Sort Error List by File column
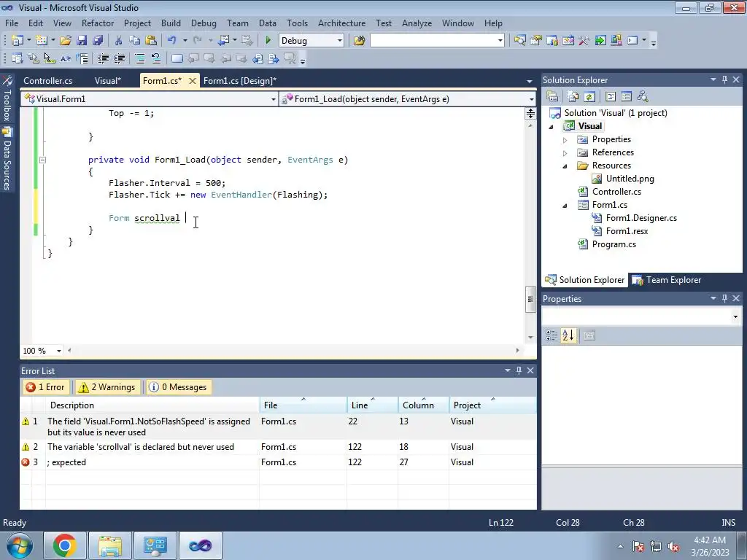Screen dimensions: 747x560 point(303,405)
